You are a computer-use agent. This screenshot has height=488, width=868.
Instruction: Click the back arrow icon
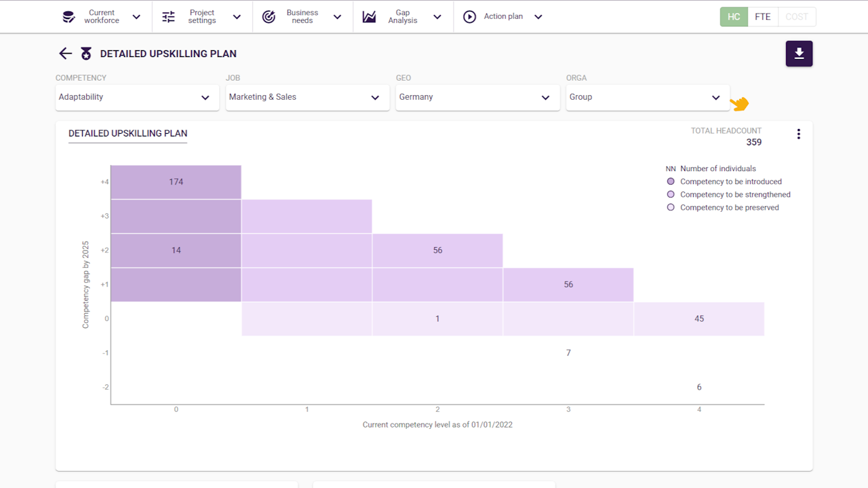[x=65, y=54]
